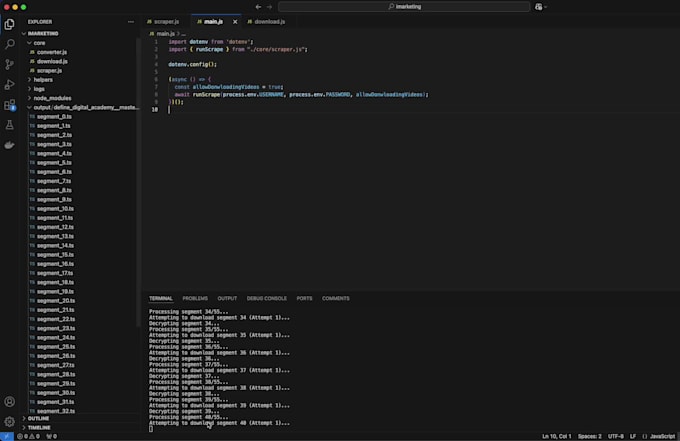
Task: Open converter.js in the explorer
Action: point(52,52)
